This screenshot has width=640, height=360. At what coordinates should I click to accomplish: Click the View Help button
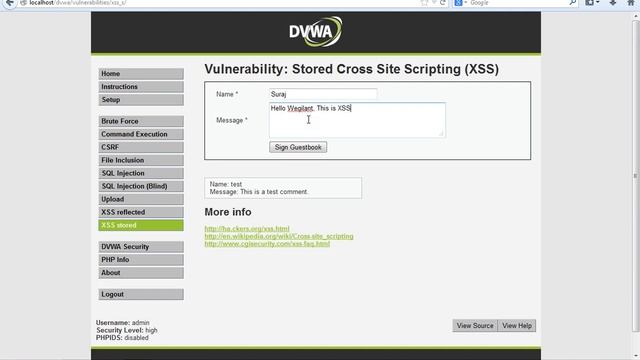click(517, 326)
